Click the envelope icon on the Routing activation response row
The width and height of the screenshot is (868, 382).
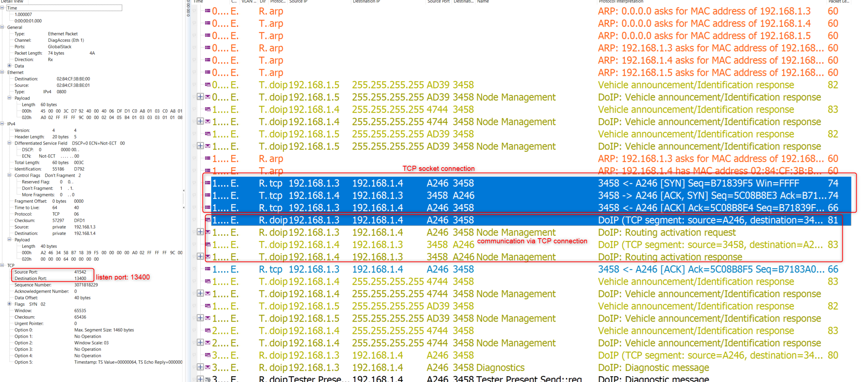(x=208, y=256)
